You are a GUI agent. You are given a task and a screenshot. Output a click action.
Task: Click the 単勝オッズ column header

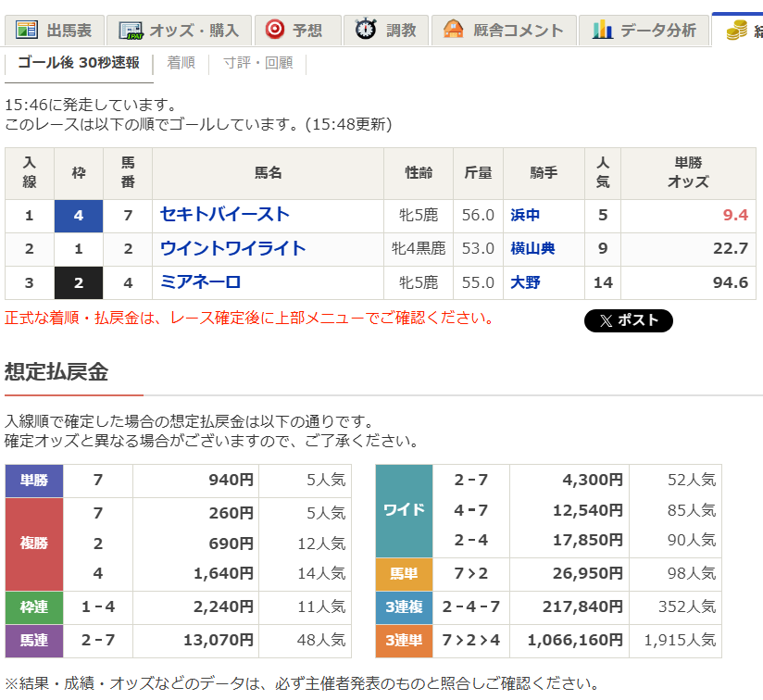tap(688, 173)
